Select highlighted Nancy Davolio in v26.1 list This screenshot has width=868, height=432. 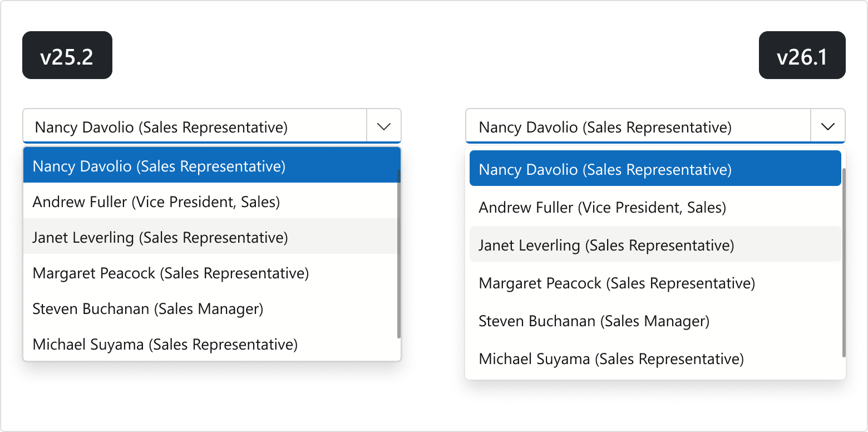655,169
